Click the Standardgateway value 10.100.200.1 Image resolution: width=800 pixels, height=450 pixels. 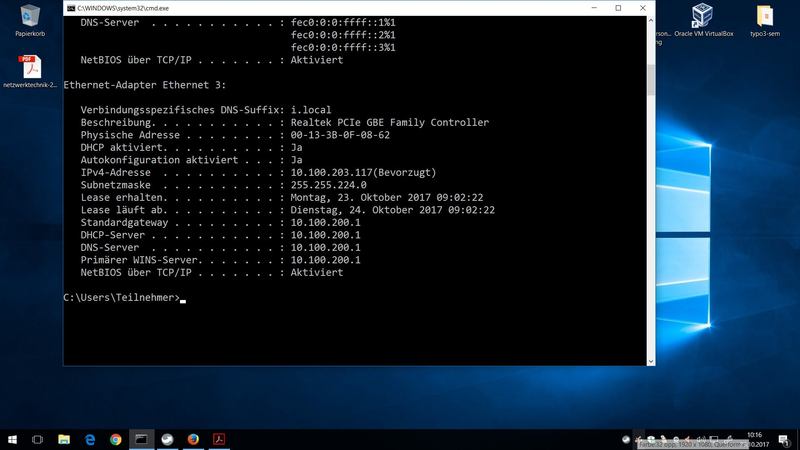tap(326, 222)
